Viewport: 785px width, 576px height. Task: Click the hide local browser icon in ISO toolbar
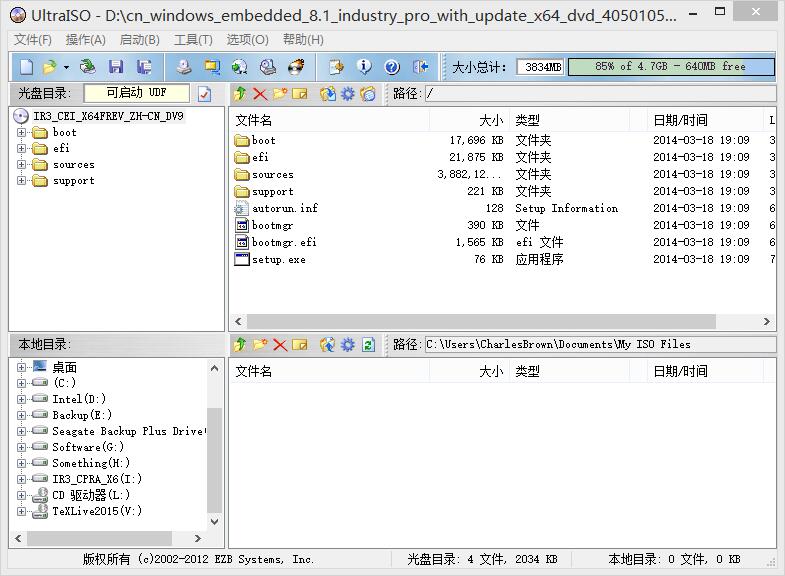click(x=367, y=94)
